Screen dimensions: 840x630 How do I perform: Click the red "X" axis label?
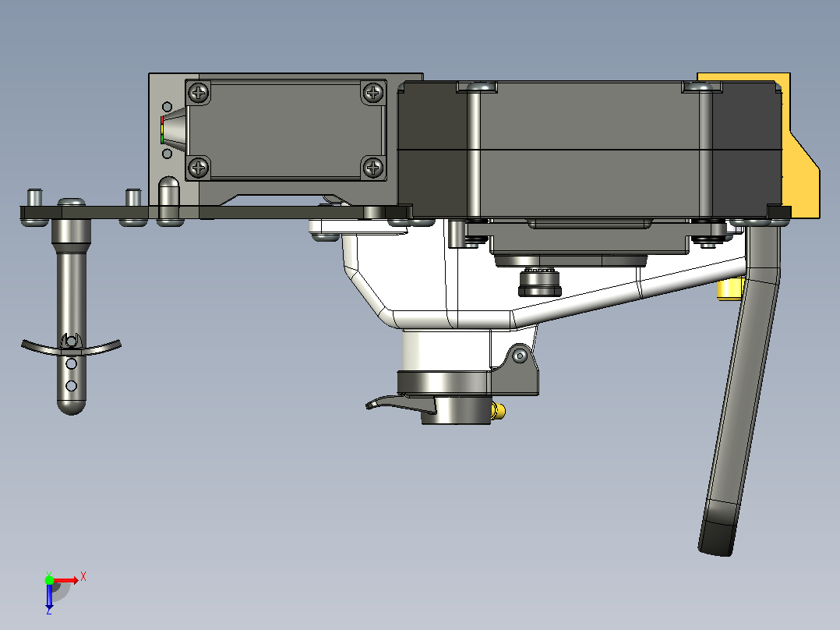[x=83, y=577]
